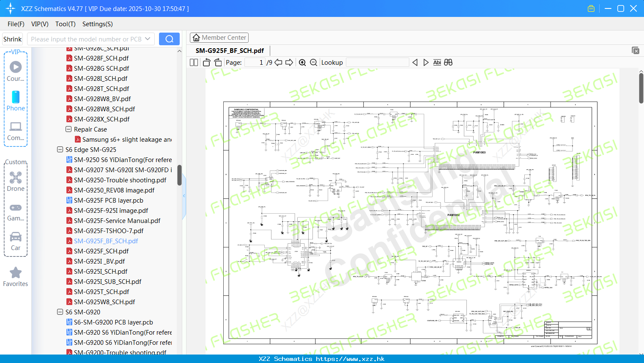
Task: Collapse the Repair Case folder
Action: (69, 129)
